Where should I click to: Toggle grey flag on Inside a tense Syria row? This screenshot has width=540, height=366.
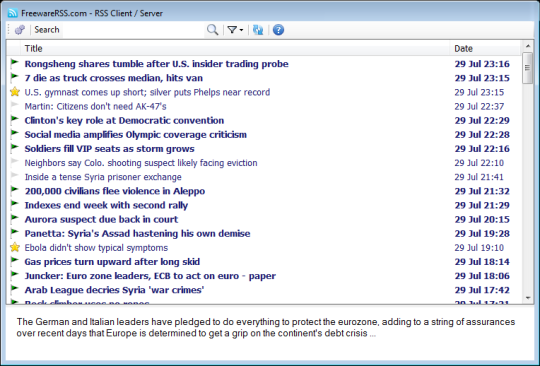pyautogui.click(x=14, y=176)
